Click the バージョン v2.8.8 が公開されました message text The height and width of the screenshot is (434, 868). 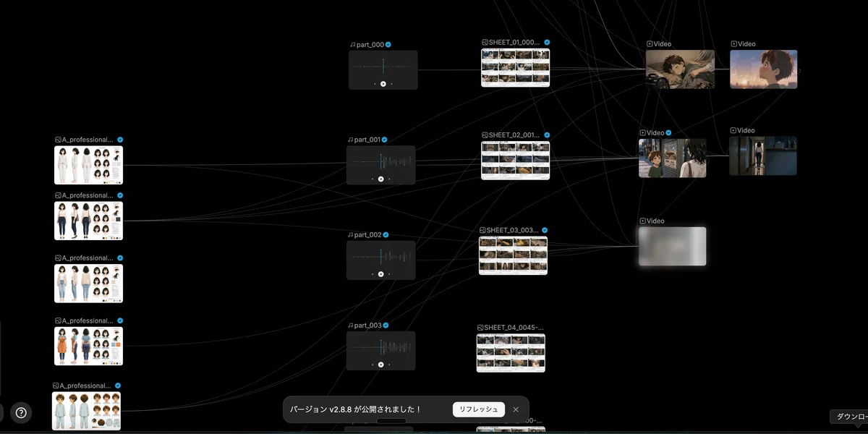tap(356, 409)
